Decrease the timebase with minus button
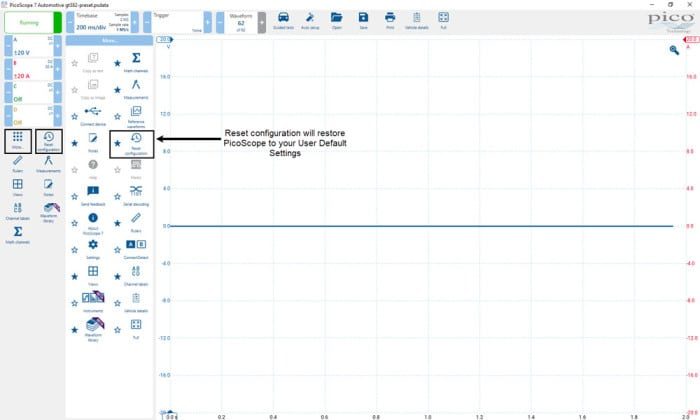 tap(70, 22)
